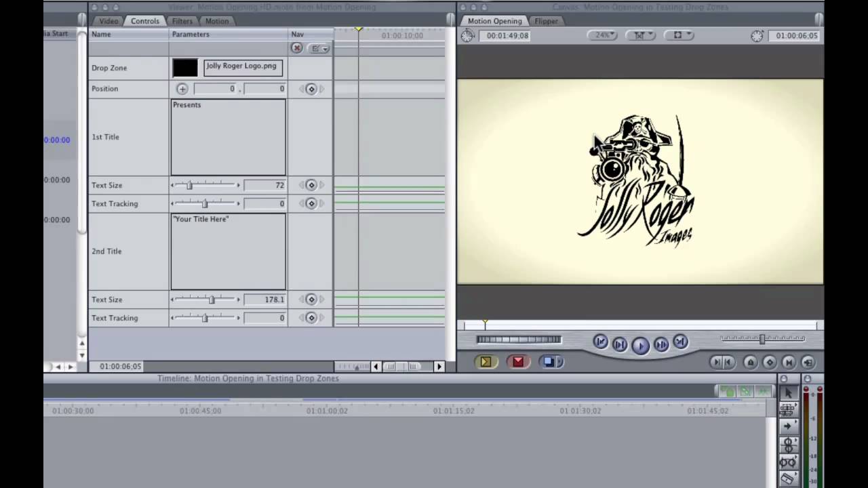868x488 pixels.
Task: Adjust 2nd Title Text Tracking slider
Action: (x=205, y=318)
